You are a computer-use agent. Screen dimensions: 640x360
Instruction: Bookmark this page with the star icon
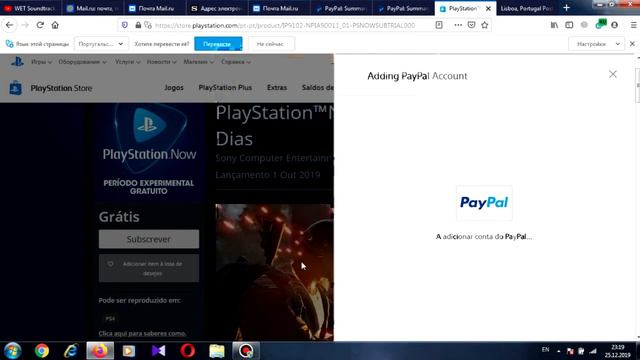484,25
